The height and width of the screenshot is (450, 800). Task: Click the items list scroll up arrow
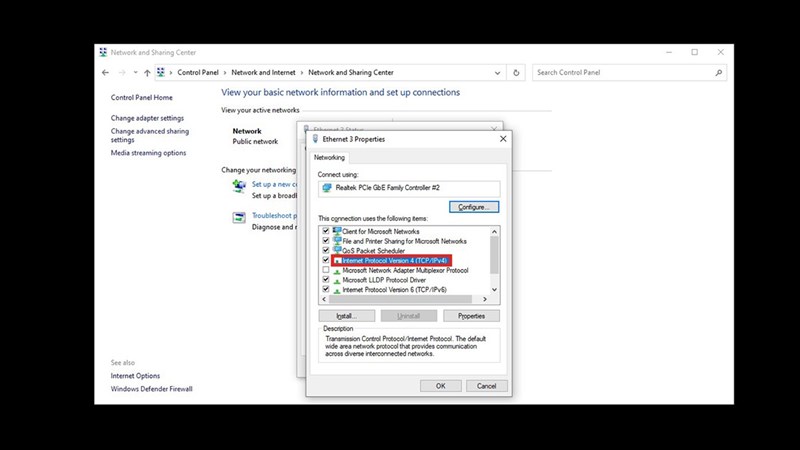pyautogui.click(x=494, y=232)
